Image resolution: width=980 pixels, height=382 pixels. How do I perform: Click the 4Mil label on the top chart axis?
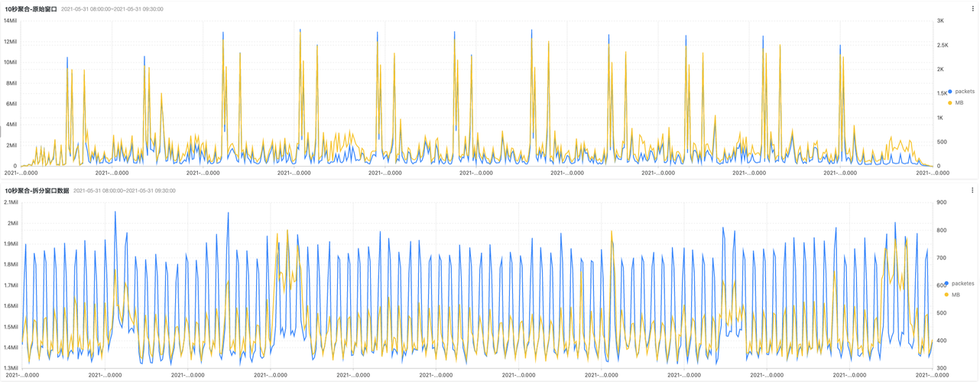[11, 124]
